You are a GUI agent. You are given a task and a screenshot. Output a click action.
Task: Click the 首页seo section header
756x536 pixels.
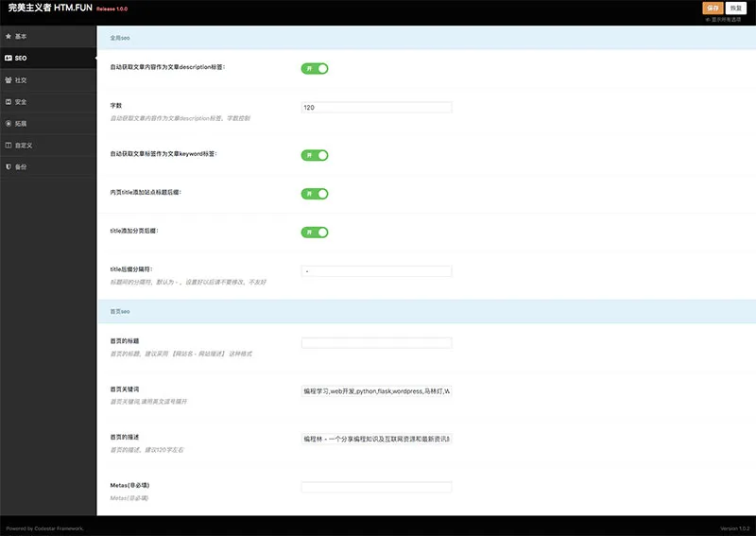tap(426, 312)
